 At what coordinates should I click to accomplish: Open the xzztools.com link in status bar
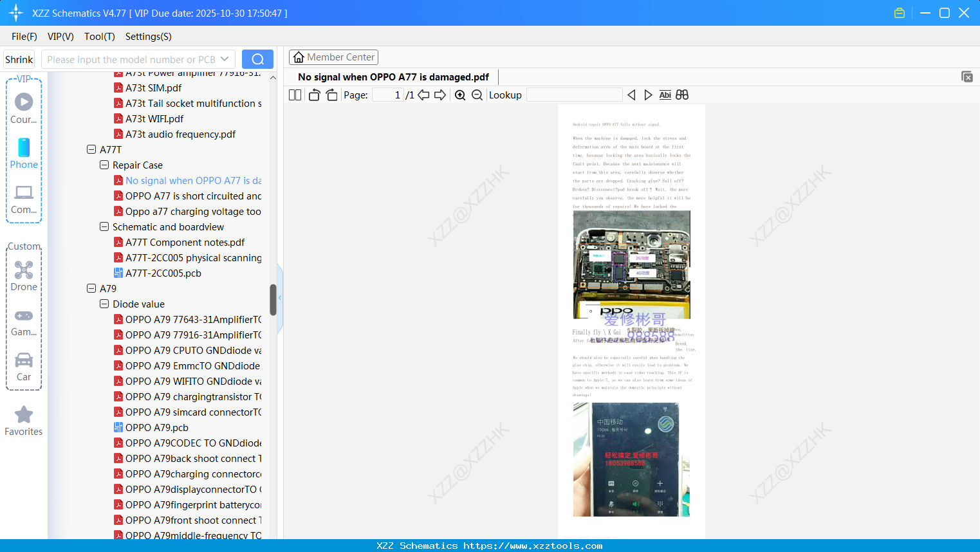coord(533,546)
